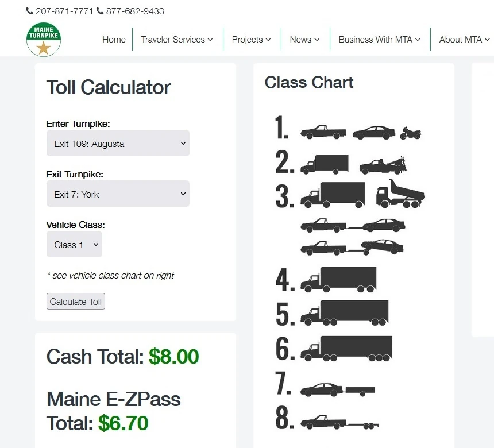Screen dimensions: 494x448
Task: Click the Maine Turnpike logo
Action: click(44, 39)
